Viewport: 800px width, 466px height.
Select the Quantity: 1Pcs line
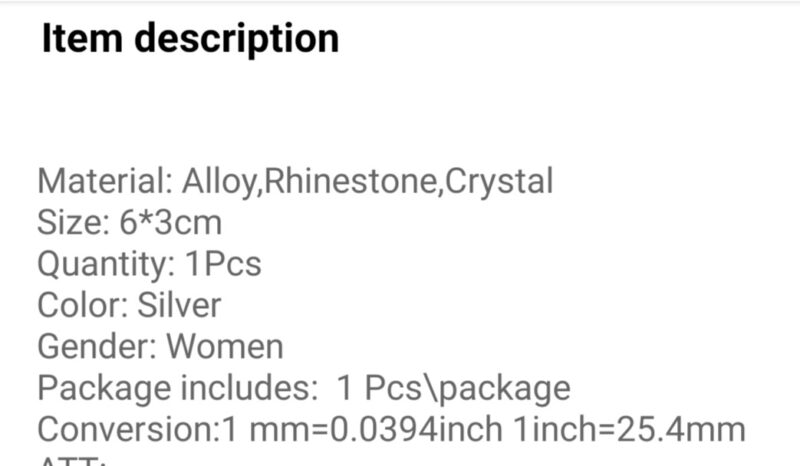click(149, 264)
